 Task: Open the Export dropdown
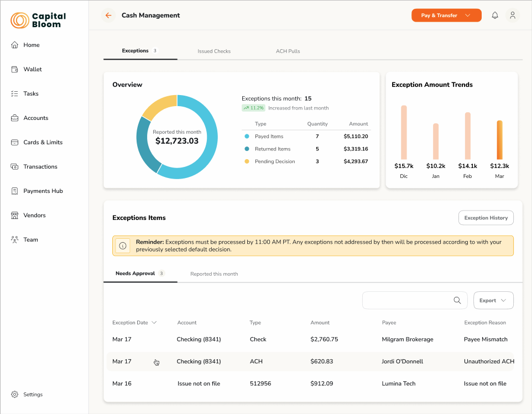[493, 301]
